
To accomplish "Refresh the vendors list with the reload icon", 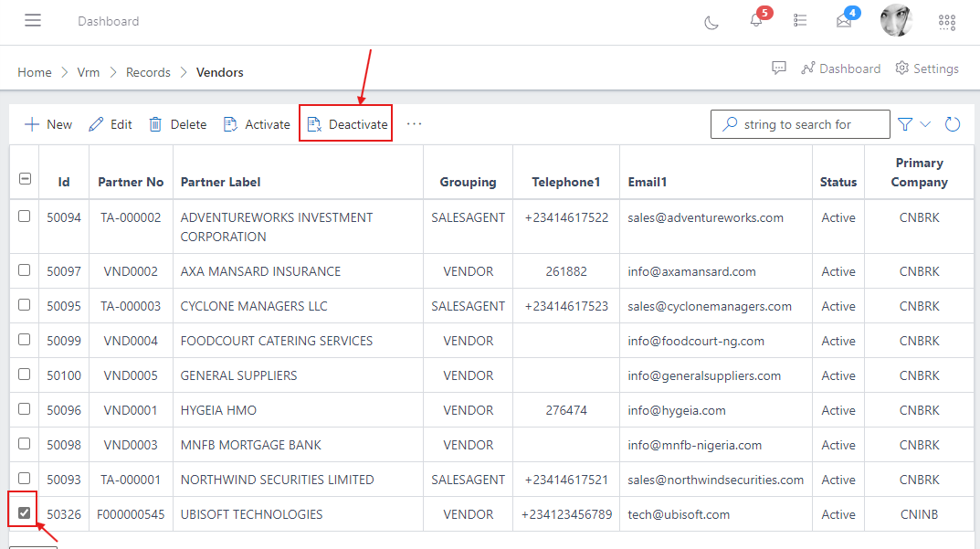I will [953, 123].
